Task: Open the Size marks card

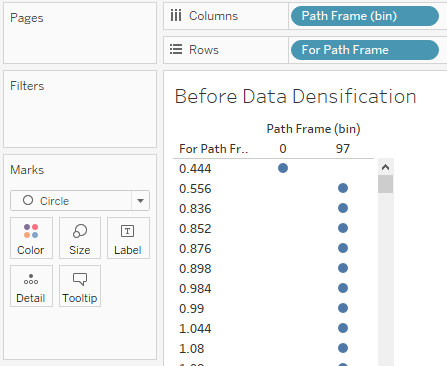Action: [80, 238]
